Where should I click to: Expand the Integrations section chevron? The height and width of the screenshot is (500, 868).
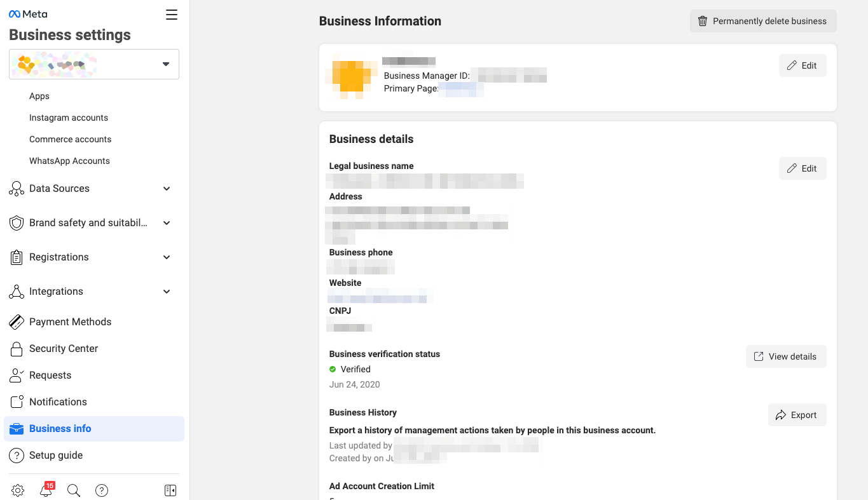167,292
